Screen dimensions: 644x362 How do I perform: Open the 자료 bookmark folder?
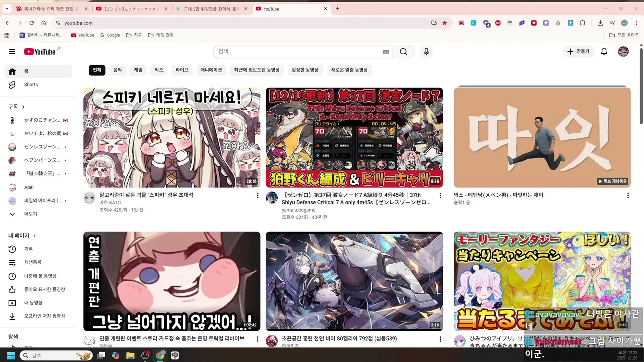click(134, 35)
